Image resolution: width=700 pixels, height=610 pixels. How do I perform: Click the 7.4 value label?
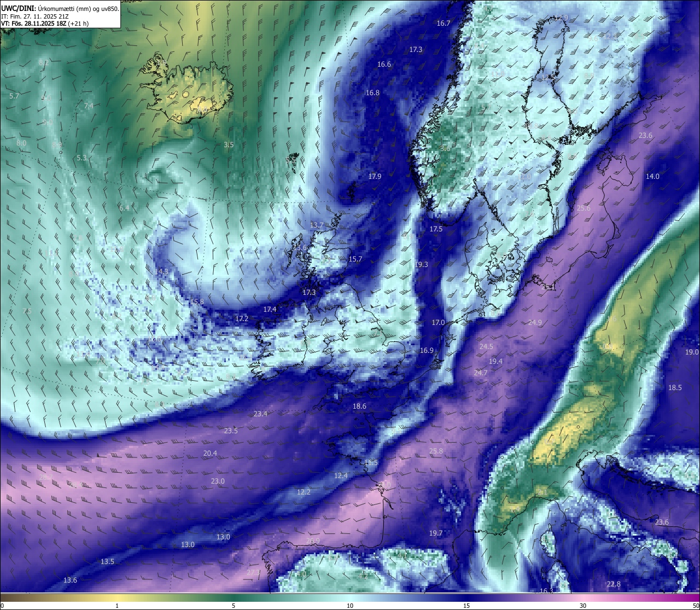pos(89,106)
